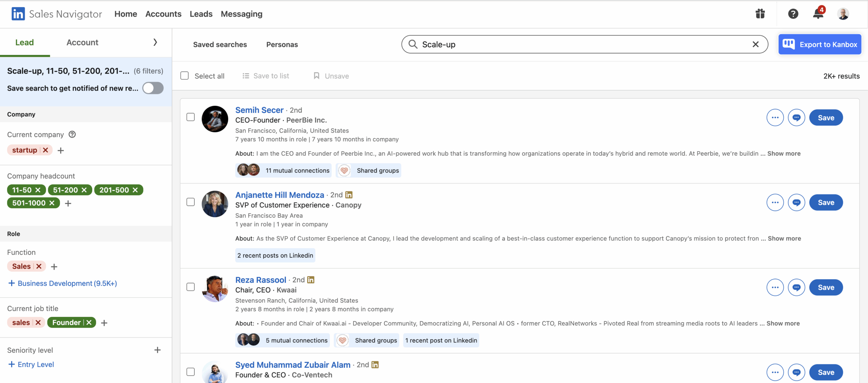Open Reza Rassool's profile photo
This screenshot has height=383, width=868.
[x=215, y=289]
